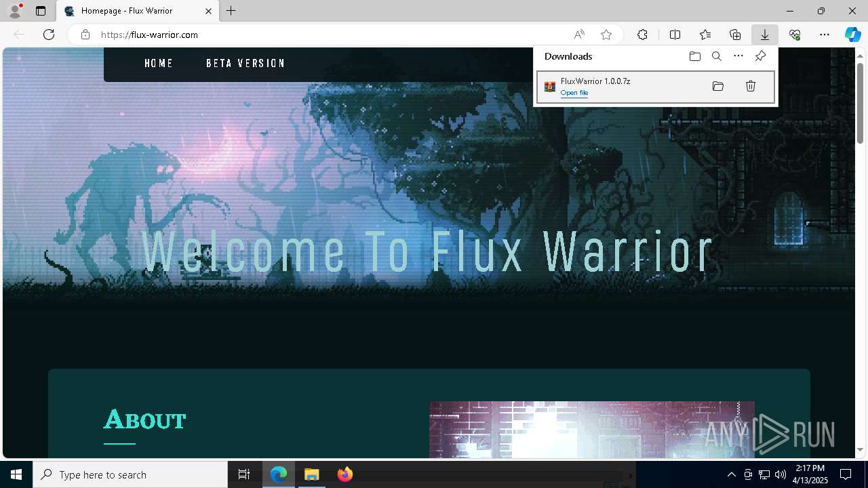Open Task View button
Image resolution: width=868 pixels, height=488 pixels.
244,474
